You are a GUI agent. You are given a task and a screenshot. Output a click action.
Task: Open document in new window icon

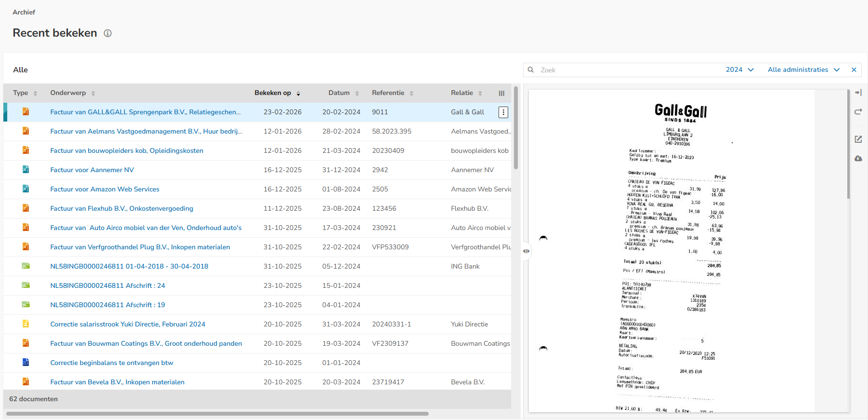[x=858, y=139]
